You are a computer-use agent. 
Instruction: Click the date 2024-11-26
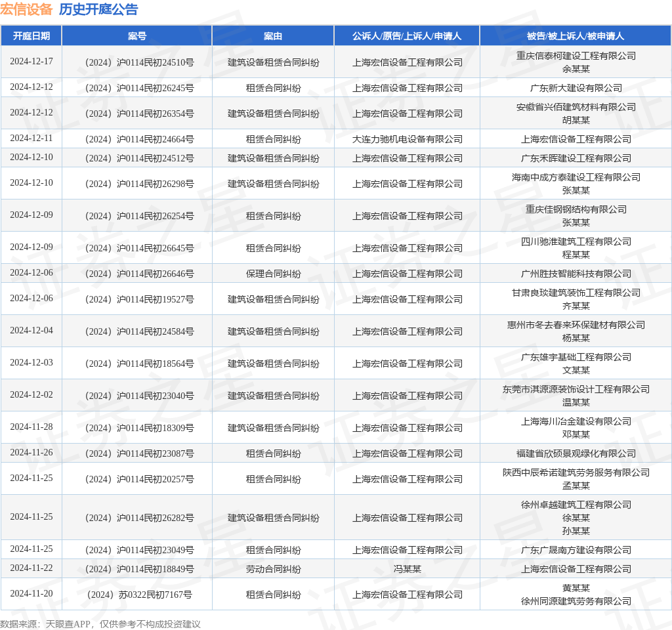pyautogui.click(x=31, y=452)
